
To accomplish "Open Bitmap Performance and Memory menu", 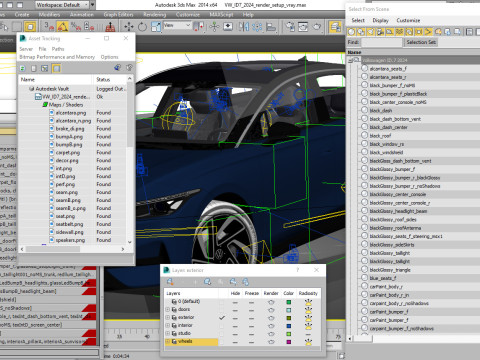I will [x=57, y=57].
